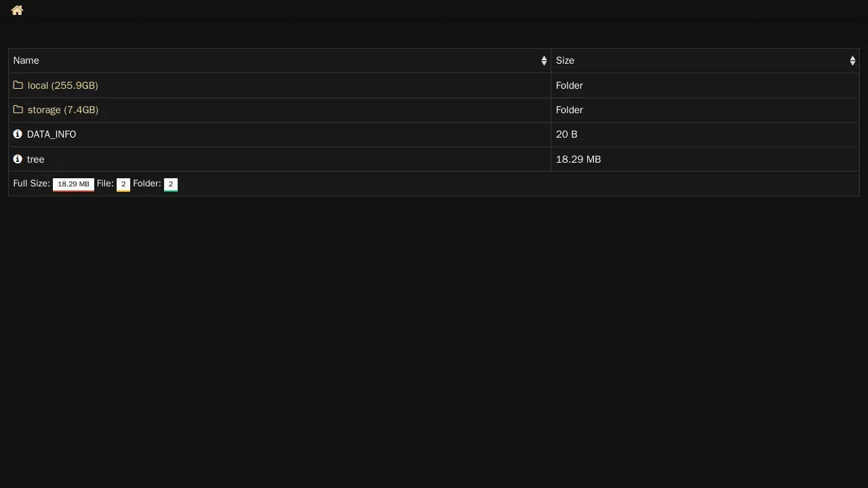Click the 20 B size cell

click(x=566, y=134)
